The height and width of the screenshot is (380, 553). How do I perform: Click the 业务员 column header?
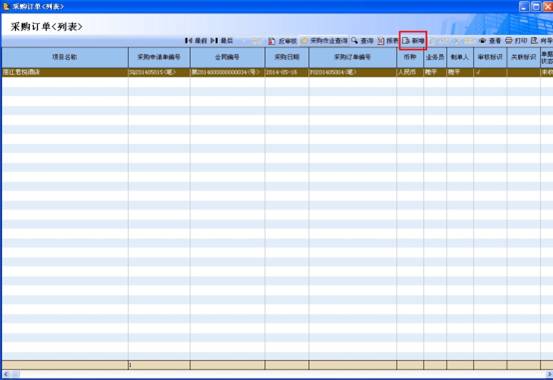(435, 57)
